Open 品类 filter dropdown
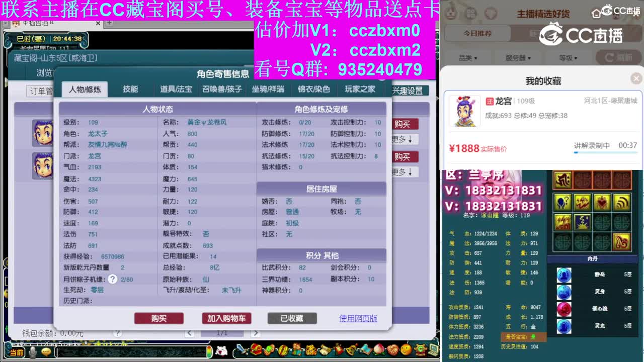The width and height of the screenshot is (644, 362). [x=468, y=58]
